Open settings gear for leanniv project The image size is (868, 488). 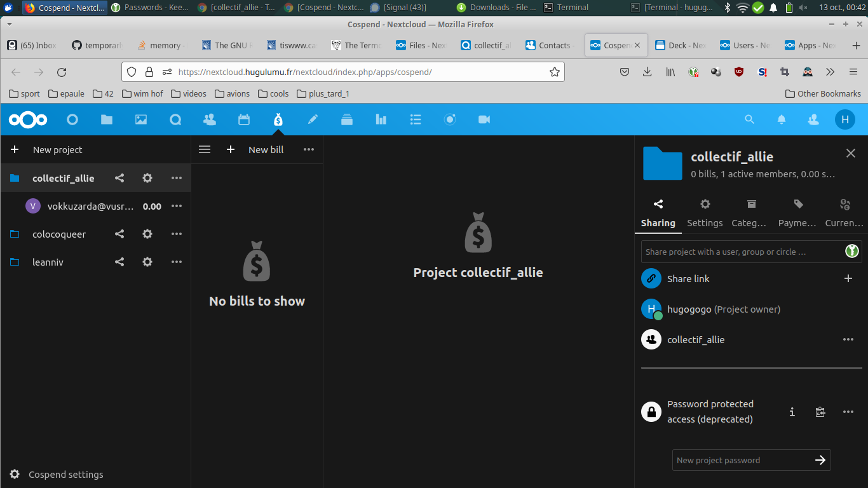[x=147, y=262]
